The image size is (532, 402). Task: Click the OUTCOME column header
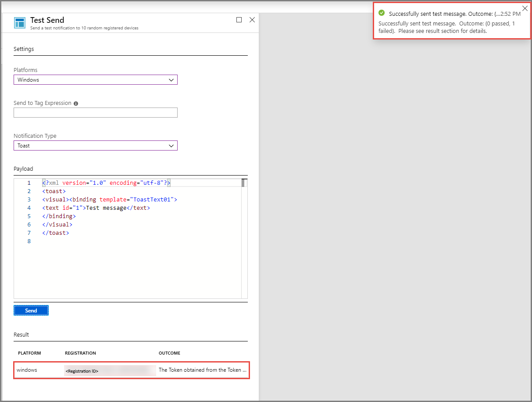(169, 353)
